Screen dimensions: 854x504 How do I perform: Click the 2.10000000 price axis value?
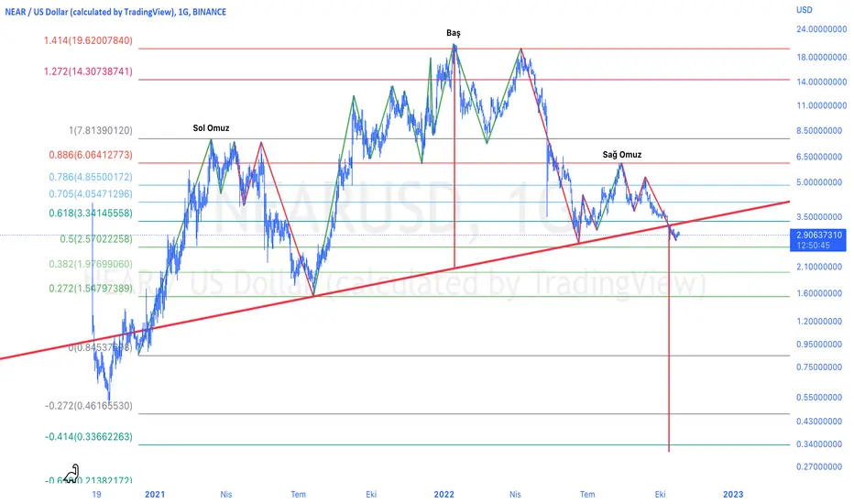click(x=821, y=267)
